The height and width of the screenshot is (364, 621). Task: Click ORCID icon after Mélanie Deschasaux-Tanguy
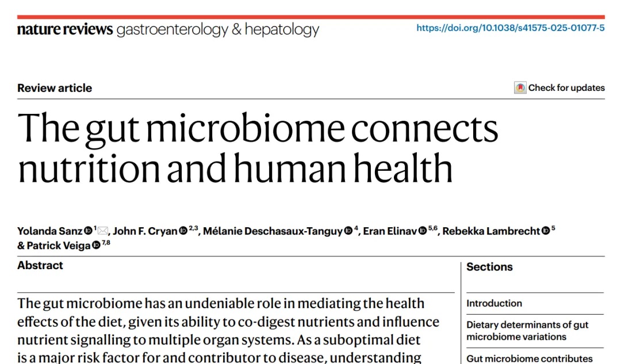pyautogui.click(x=348, y=231)
